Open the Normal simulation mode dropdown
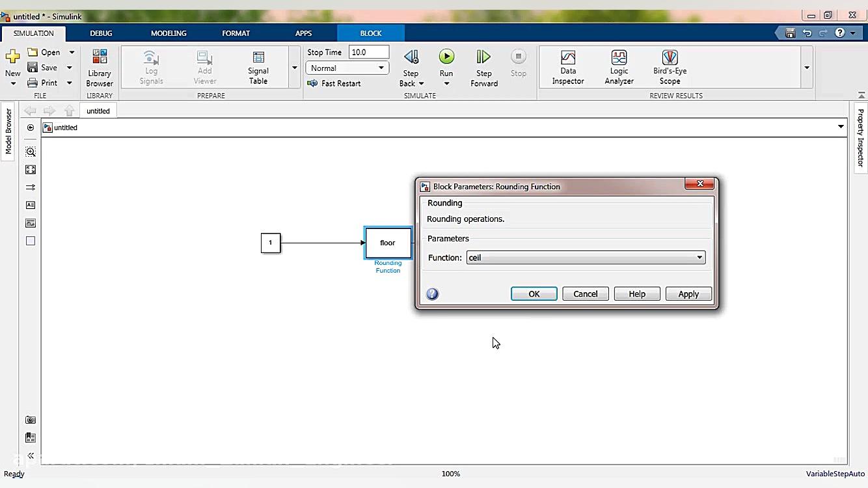 point(347,68)
